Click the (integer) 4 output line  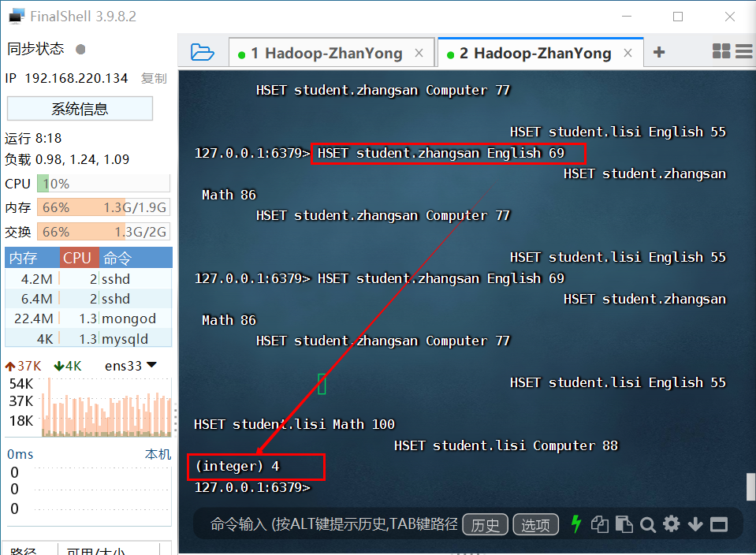pos(237,466)
